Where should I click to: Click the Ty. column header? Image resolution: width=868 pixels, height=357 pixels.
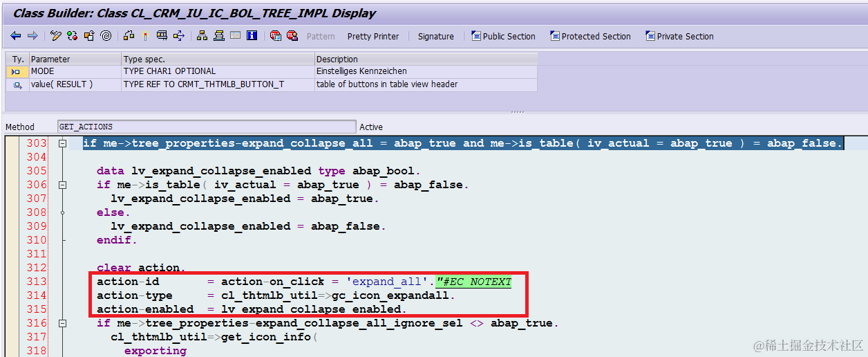tap(18, 59)
